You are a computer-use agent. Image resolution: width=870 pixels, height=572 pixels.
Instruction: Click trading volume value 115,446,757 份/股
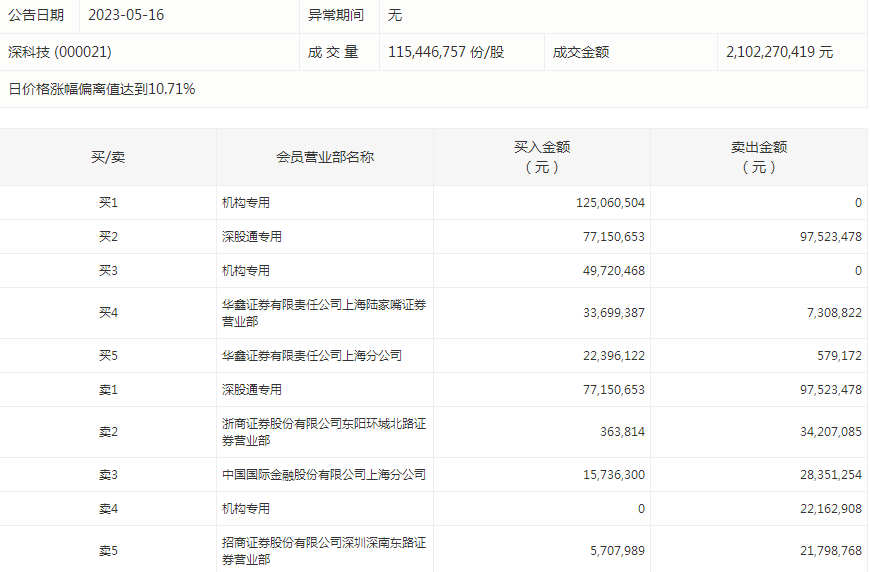coord(446,52)
